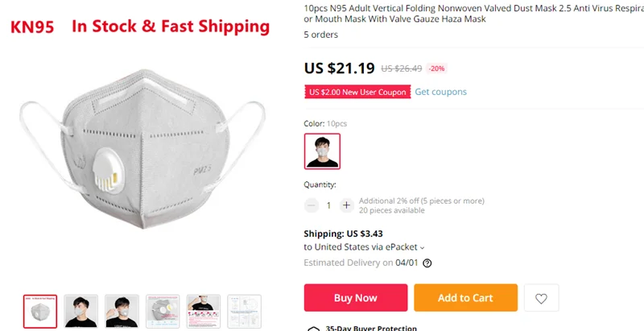Click the Buy Now button

pos(355,298)
